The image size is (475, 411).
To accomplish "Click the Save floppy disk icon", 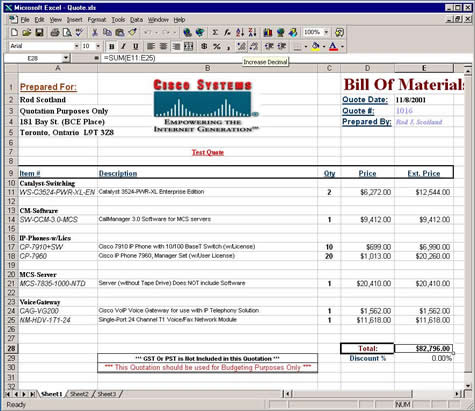I will pyautogui.click(x=40, y=32).
